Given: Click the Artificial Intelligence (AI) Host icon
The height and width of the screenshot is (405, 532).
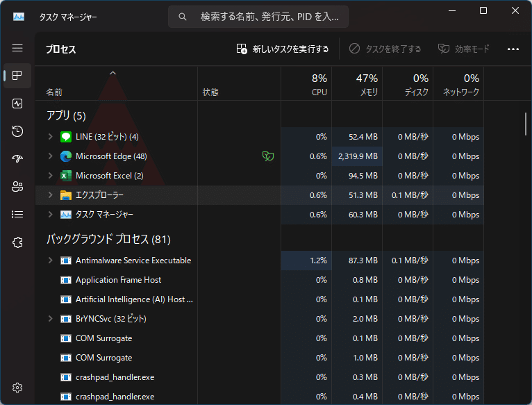Looking at the screenshot, I should (66, 299).
